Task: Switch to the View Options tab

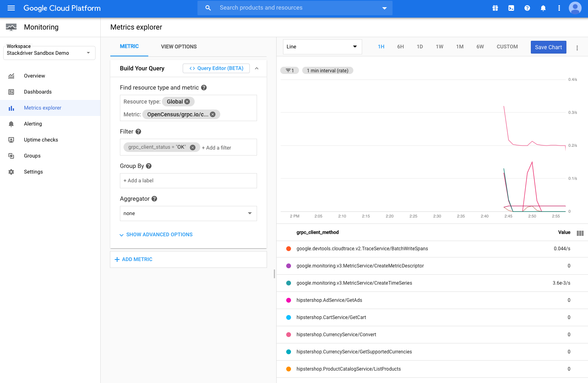Action: pyautogui.click(x=179, y=47)
